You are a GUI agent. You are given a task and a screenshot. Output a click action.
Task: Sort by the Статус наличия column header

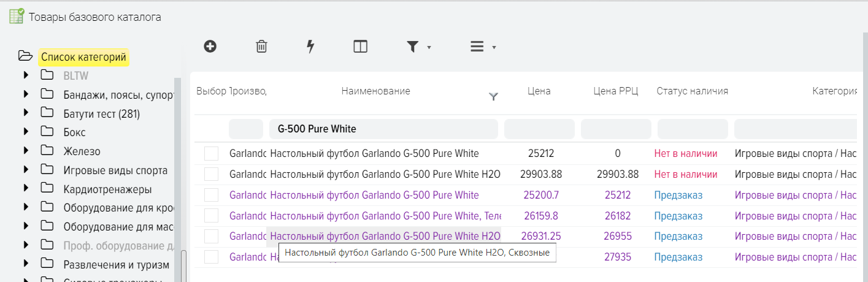pyautogui.click(x=692, y=91)
